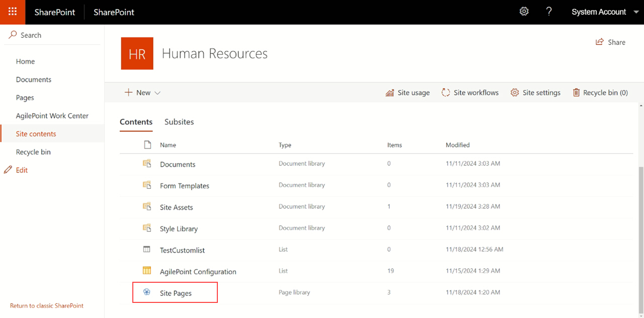This screenshot has width=644, height=318.
Task: Click the AgilePoint Configuration list icon
Action: [147, 271]
